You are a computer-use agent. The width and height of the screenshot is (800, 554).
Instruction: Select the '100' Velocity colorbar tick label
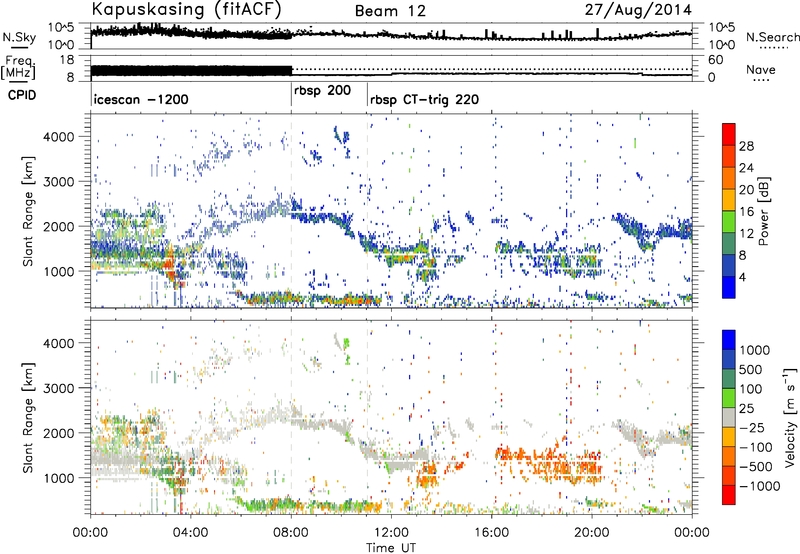(x=751, y=389)
